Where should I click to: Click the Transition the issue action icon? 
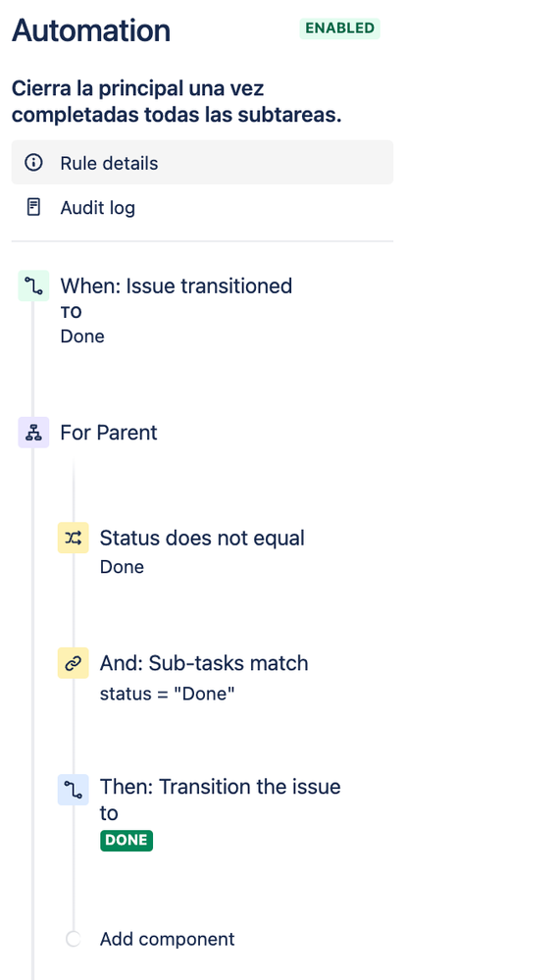click(x=74, y=790)
